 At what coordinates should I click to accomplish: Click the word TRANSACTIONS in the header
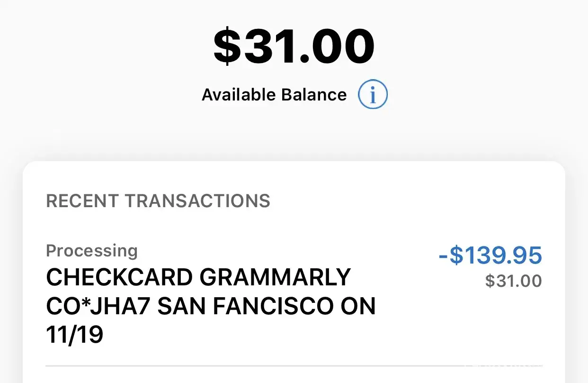197,201
